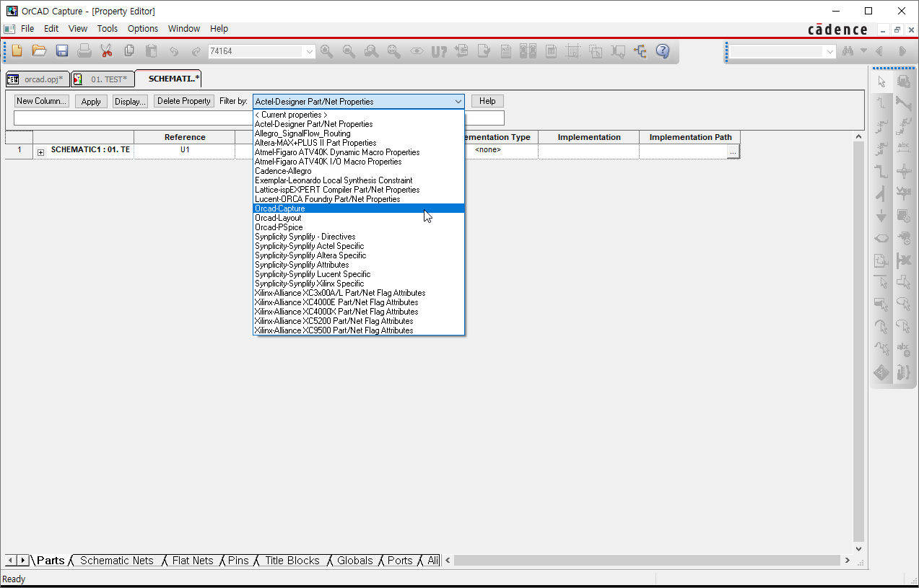
Task: Click the Cut scissors icon
Action: (107, 51)
